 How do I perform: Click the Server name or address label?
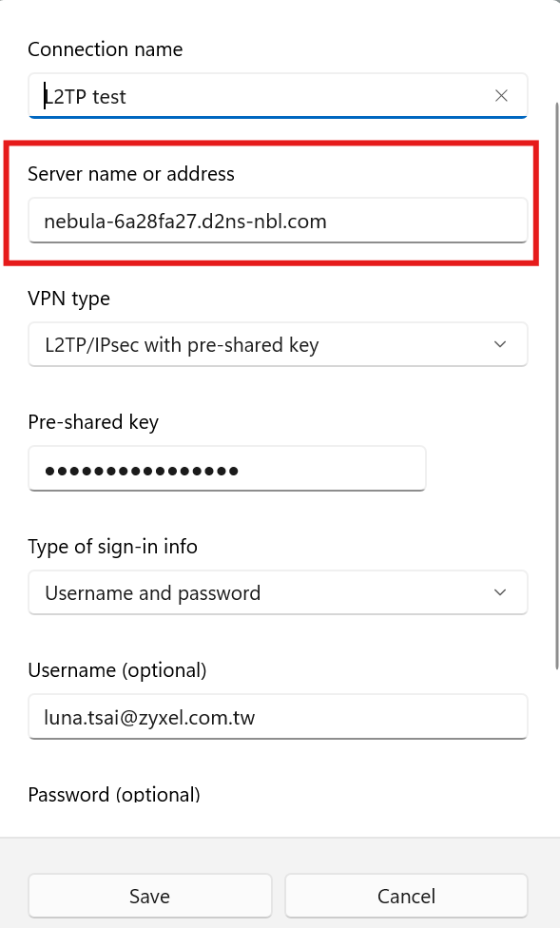(131, 174)
